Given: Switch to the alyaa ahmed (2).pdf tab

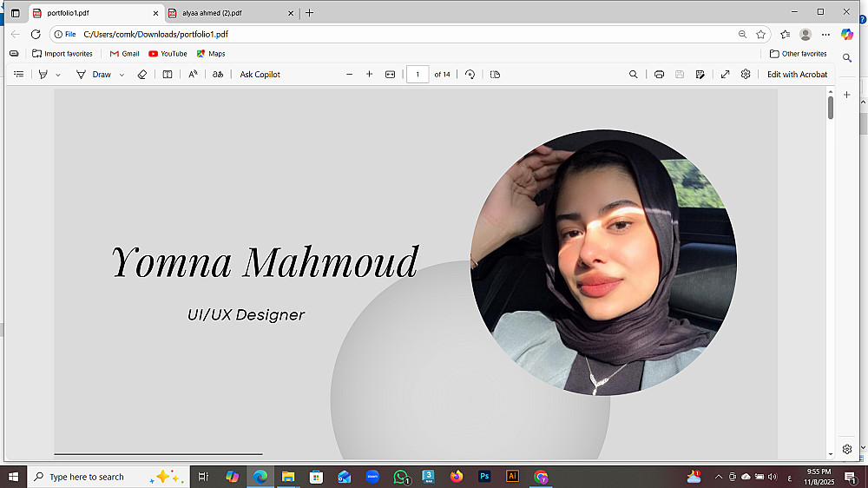Looking at the screenshot, I should coord(232,13).
